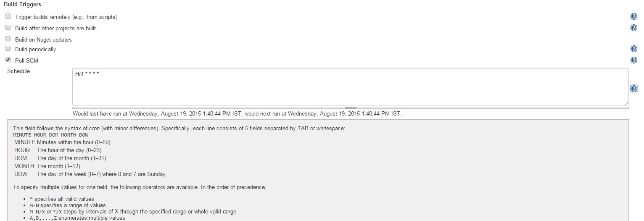
Task: Open help for Trigger builds remotely
Action: [x=634, y=17]
